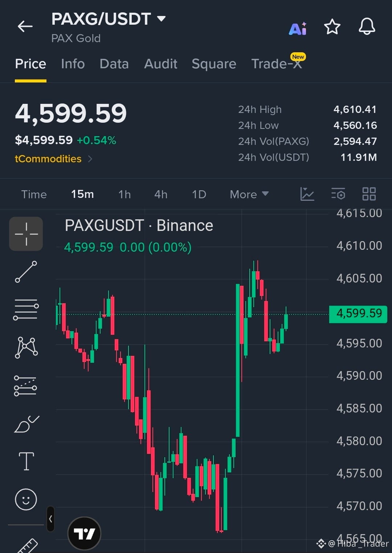This screenshot has width=392, height=553.
Task: Tap the 24h Vol(USDT) value 11.91M
Action: (359, 157)
